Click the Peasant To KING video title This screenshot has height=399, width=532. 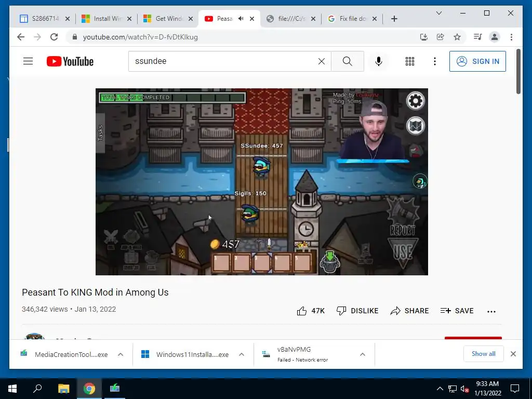tap(95, 292)
